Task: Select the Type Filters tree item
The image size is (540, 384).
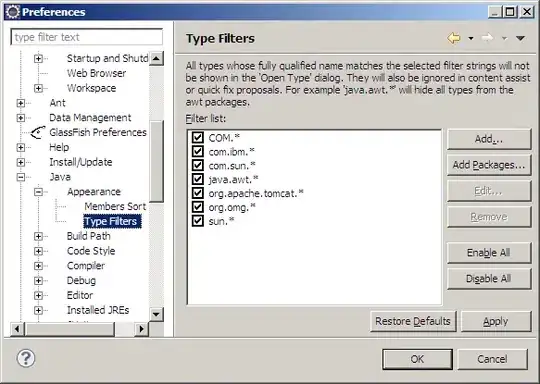Action: click(x=112, y=221)
